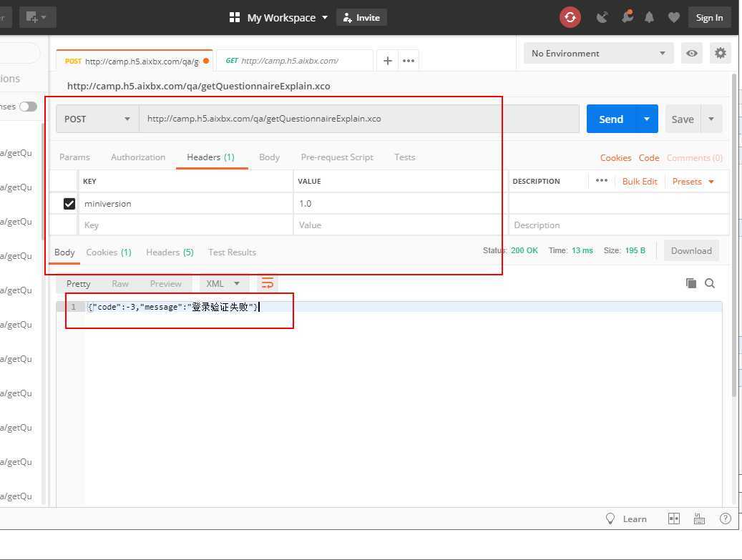Open manage environments gear icon
742x560 pixels.
pyautogui.click(x=721, y=54)
